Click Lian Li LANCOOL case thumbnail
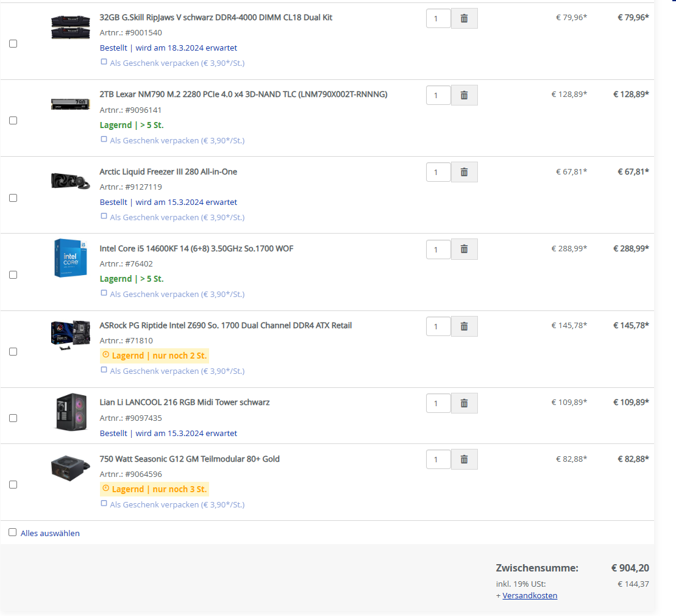Image resolution: width=676 pixels, height=616 pixels. (x=71, y=412)
